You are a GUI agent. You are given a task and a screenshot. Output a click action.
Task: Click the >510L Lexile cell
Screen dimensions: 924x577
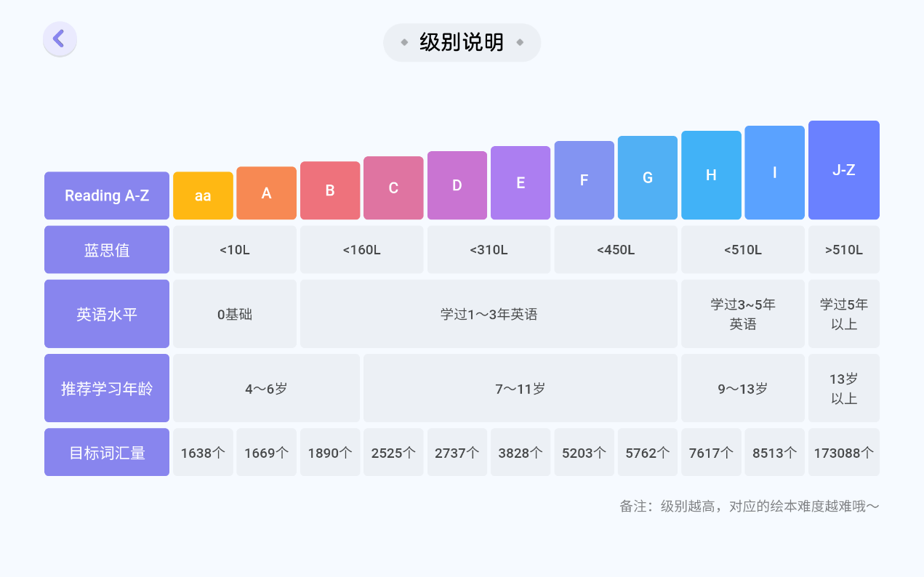pyautogui.click(x=844, y=250)
